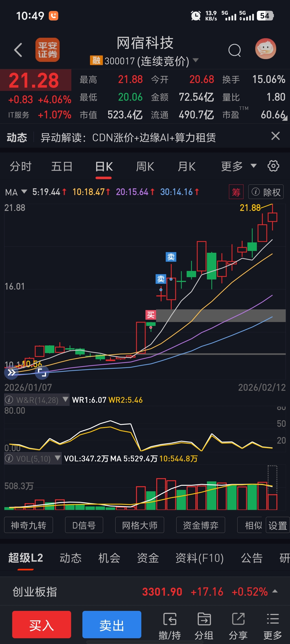Tap the IT服务 sector label

(x=19, y=115)
